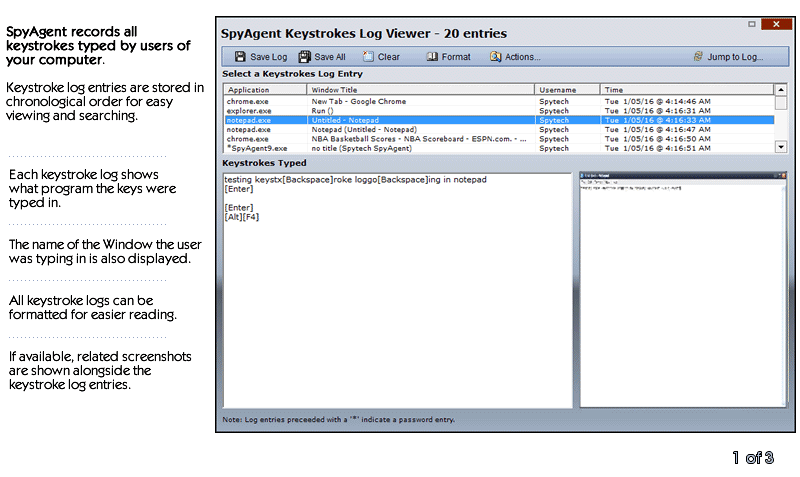Select the chrome.exe New Tab entry
The width and height of the screenshot is (800, 477).
tap(499, 102)
